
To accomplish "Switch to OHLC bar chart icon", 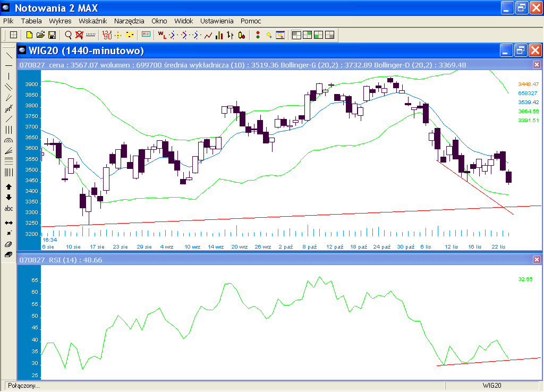I will point(230,35).
